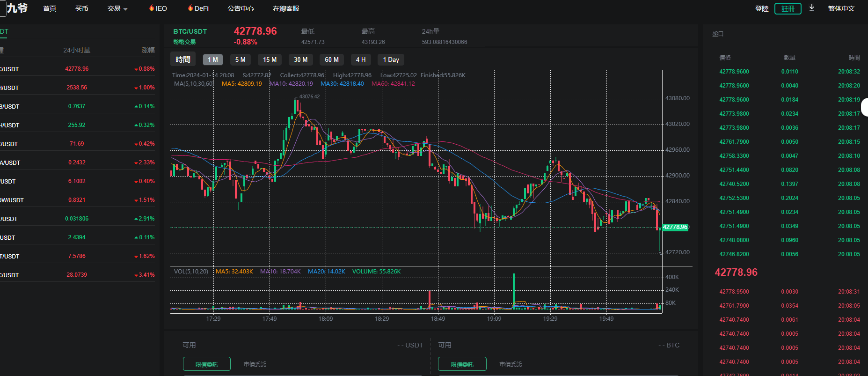
Task: Click the white floating widget on right edge
Action: click(x=865, y=107)
